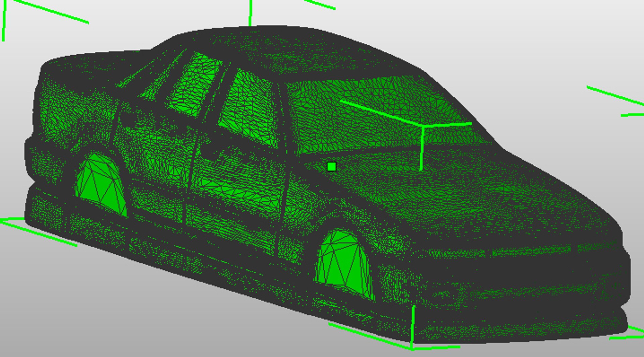Click the green square marker on the hood
This screenshot has height=357, width=644.
pyautogui.click(x=331, y=166)
